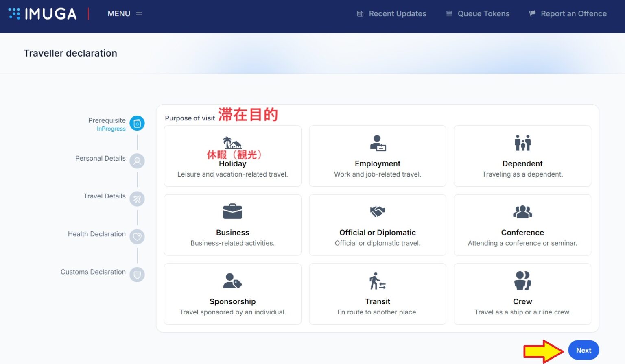Open Queue Tokens

pos(478,14)
